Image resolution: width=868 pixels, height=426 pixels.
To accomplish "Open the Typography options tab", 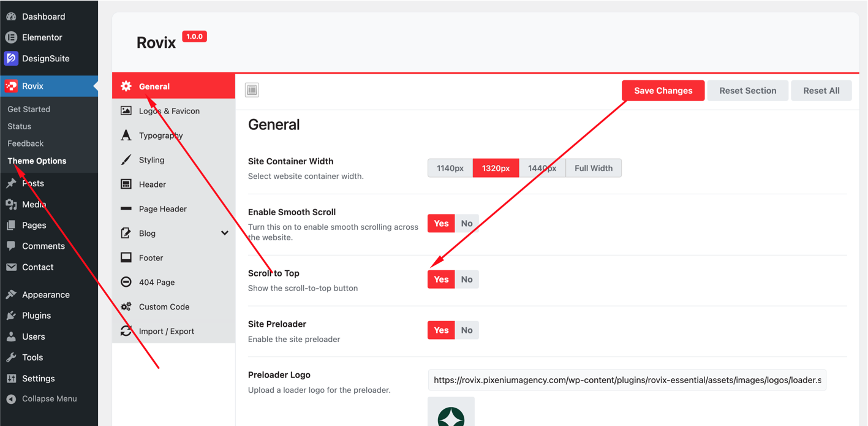I will [174, 135].
